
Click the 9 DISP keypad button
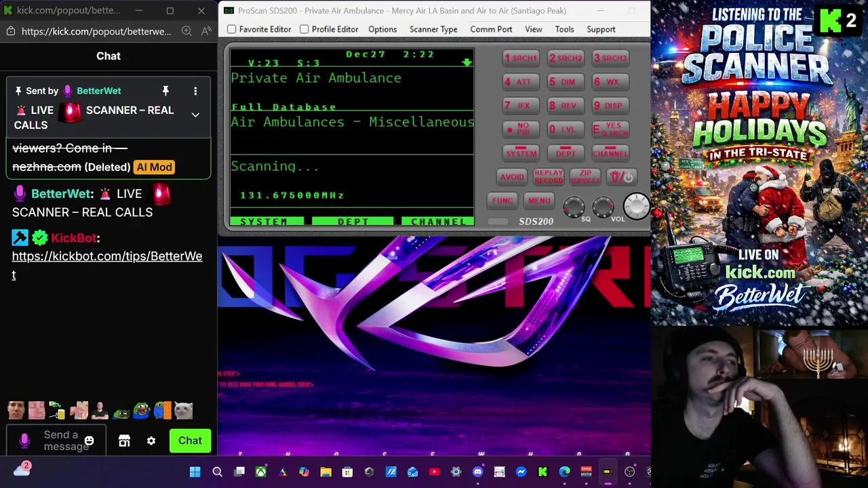point(610,106)
